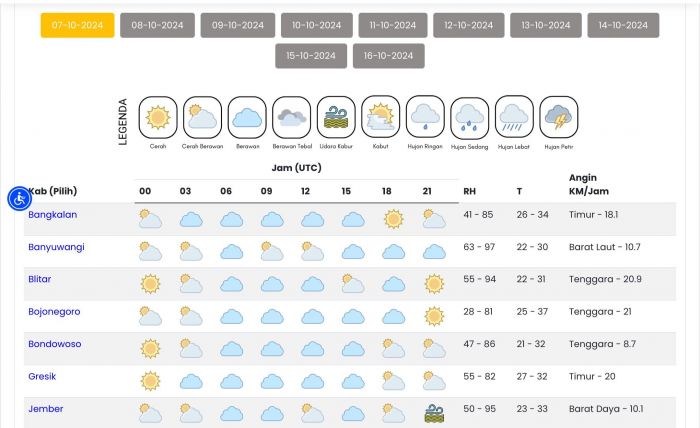Go to the Bojonegoro forecast link
The height and width of the screenshot is (428, 700).
click(54, 312)
